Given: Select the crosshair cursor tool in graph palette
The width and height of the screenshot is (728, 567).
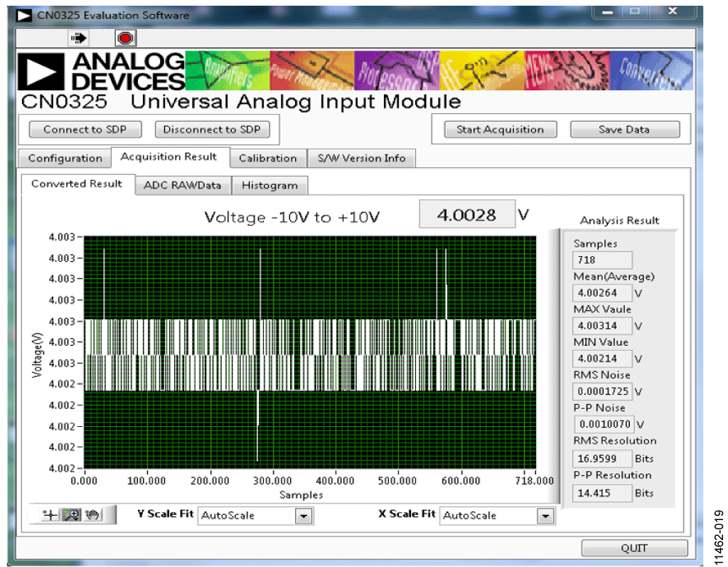Looking at the screenshot, I should pos(49,514).
